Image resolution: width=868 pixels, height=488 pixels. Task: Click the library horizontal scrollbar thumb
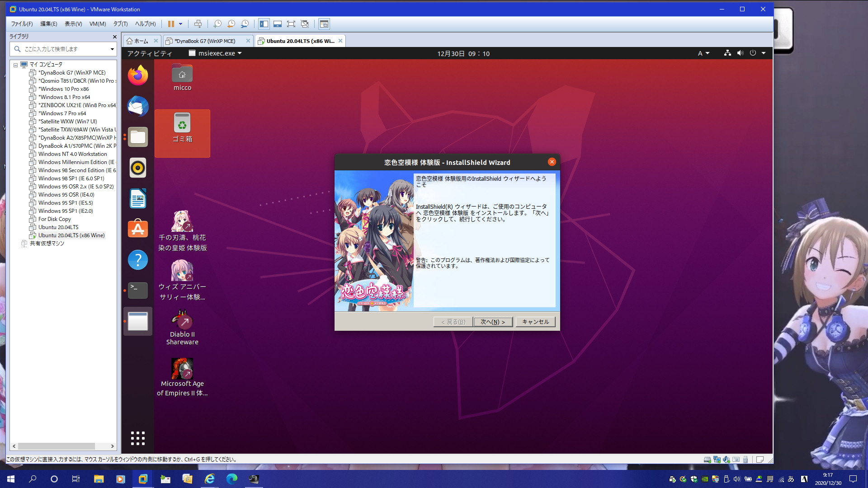click(x=57, y=446)
